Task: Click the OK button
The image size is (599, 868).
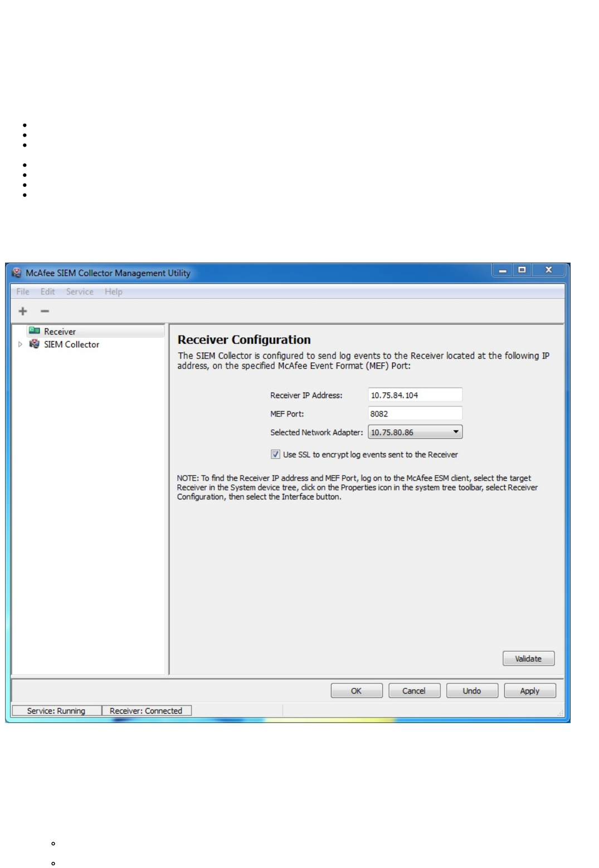Action: 357,691
